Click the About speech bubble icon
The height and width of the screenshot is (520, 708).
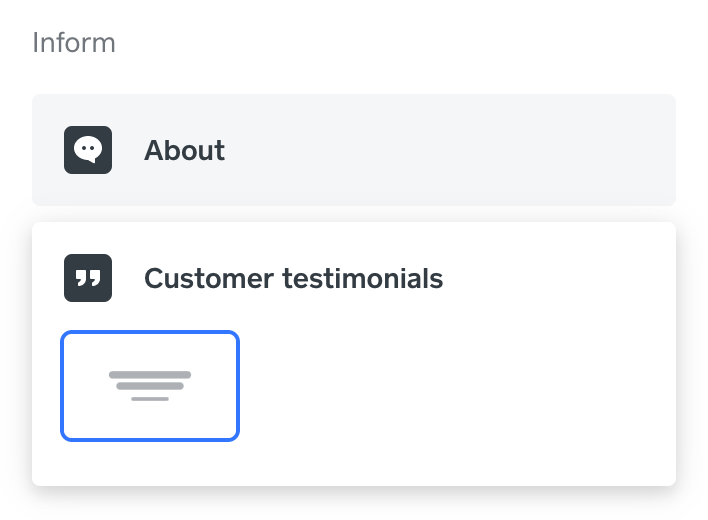88,150
